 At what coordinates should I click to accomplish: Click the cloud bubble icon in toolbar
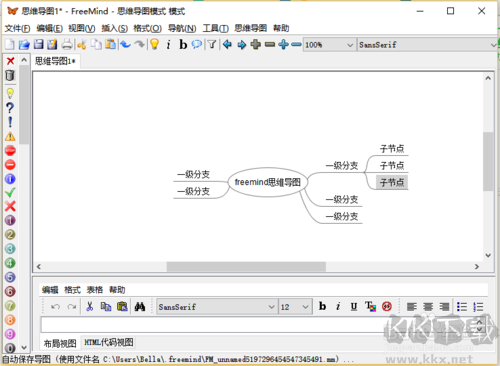197,44
